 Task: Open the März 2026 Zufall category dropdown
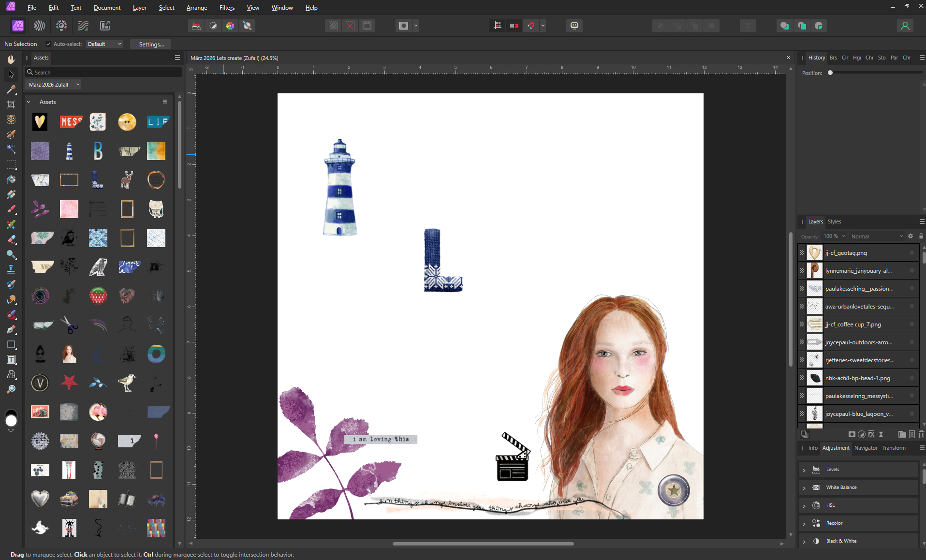click(54, 85)
